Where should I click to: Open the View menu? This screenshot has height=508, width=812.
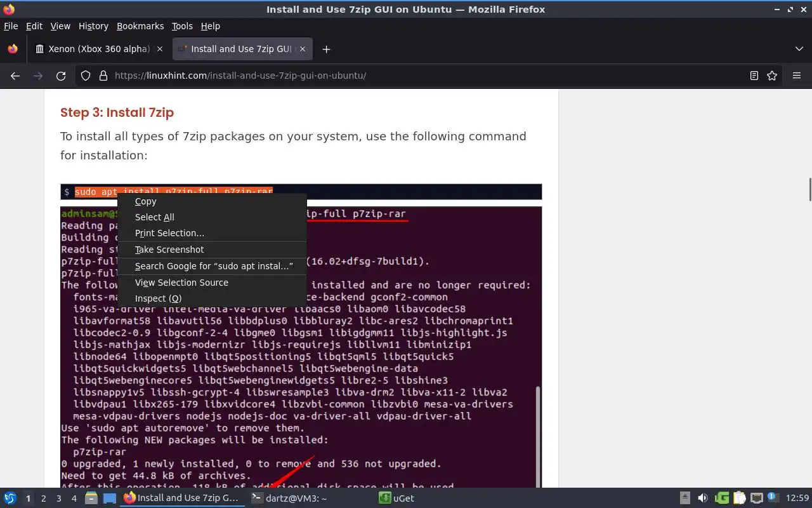point(60,26)
